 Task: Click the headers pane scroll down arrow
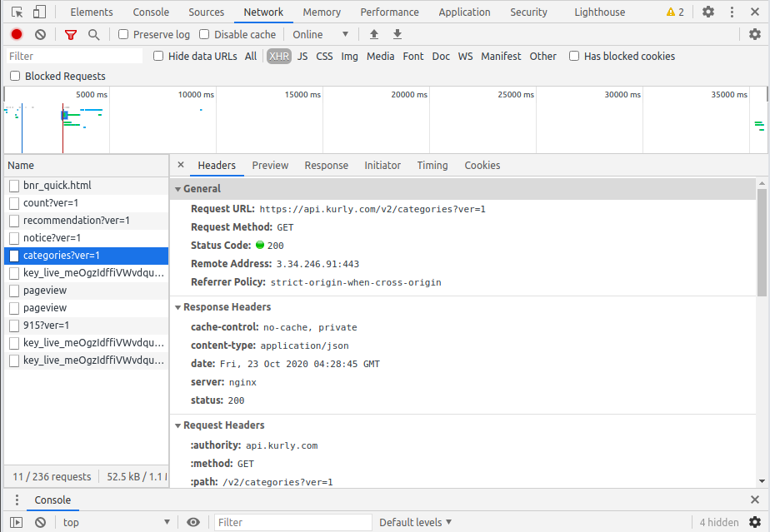tap(762, 481)
